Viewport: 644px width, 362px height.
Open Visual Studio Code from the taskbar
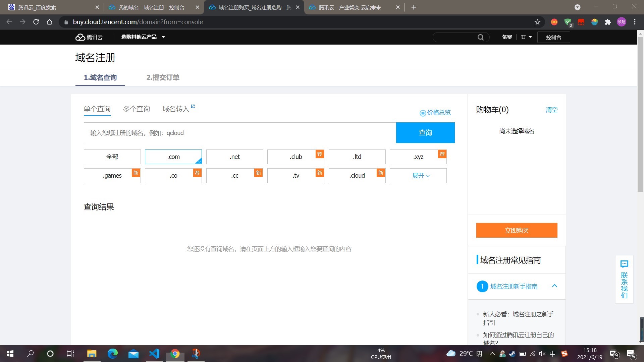154,354
